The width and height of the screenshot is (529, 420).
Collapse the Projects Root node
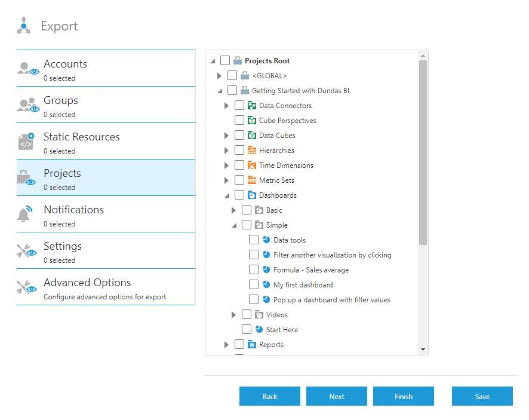coord(213,61)
